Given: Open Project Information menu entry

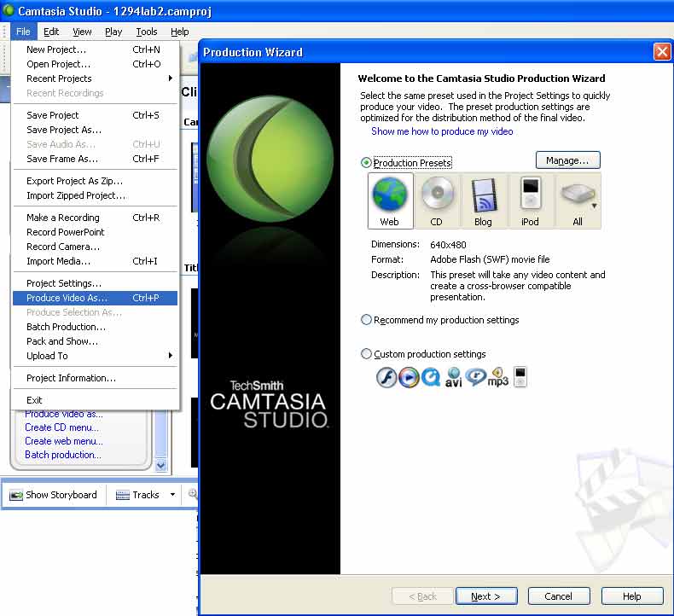Looking at the screenshot, I should point(95,378).
